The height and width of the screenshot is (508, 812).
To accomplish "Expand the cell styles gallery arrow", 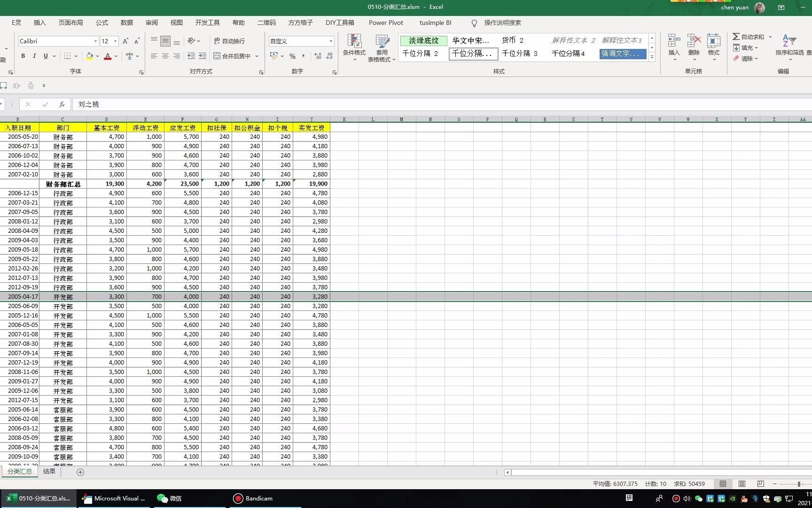I will point(652,56).
